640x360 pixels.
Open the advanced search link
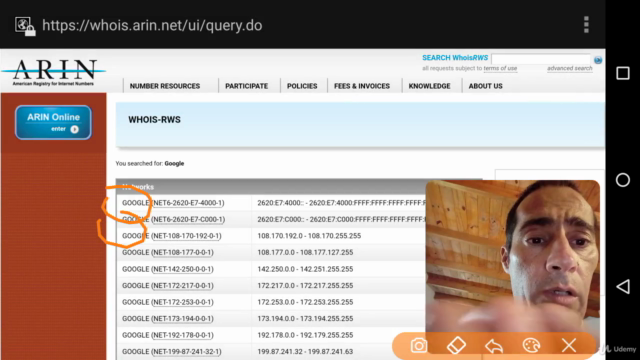click(x=569, y=69)
